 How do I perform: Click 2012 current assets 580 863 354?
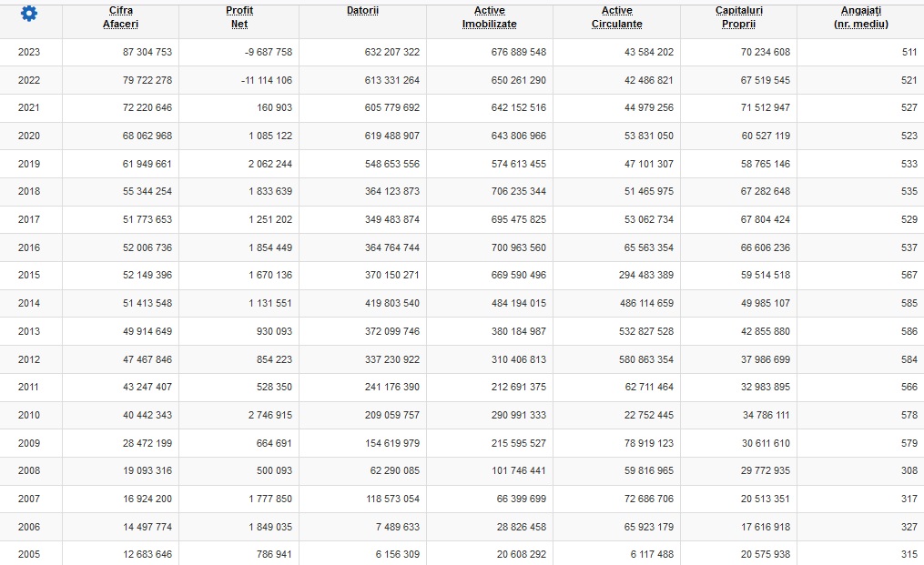[x=645, y=359]
